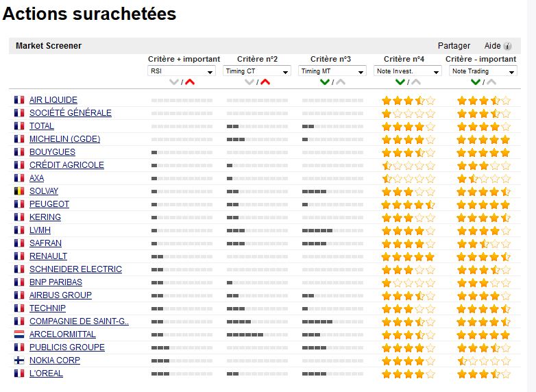The width and height of the screenshot is (536, 392).
Task: Click the Aide menu text
Action: point(492,46)
